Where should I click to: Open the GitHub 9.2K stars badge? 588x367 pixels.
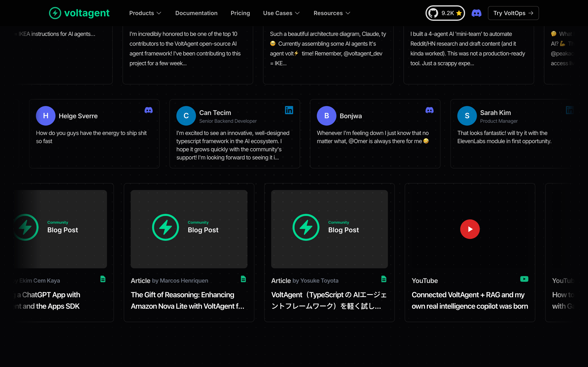point(445,13)
